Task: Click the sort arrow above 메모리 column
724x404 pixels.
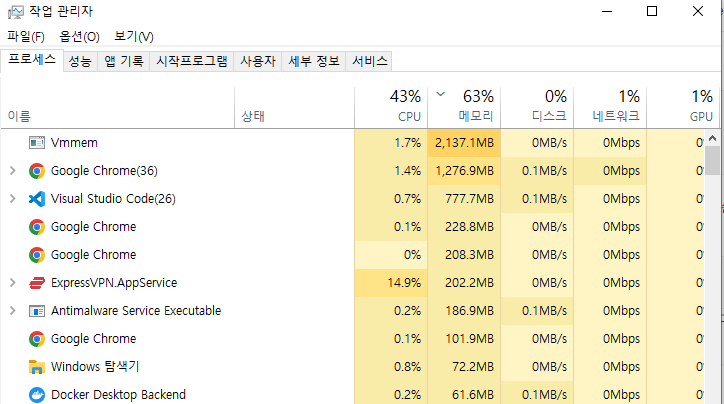Action: click(440, 94)
